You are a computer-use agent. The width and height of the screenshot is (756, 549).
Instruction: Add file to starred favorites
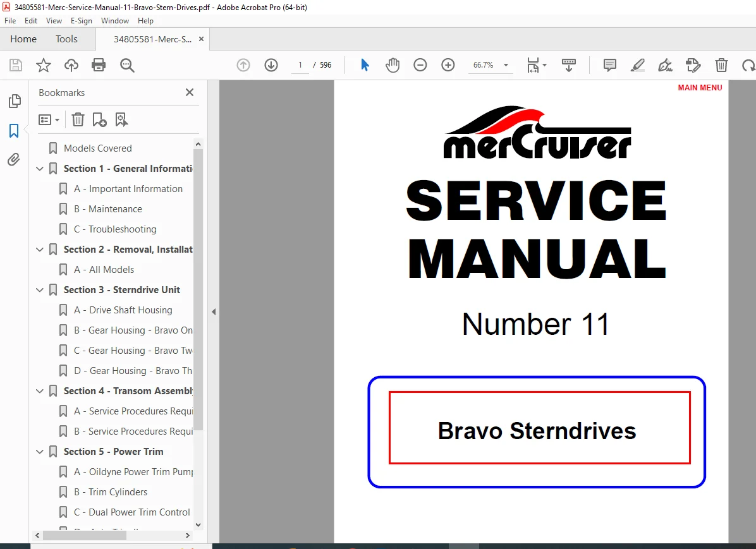[x=44, y=65]
